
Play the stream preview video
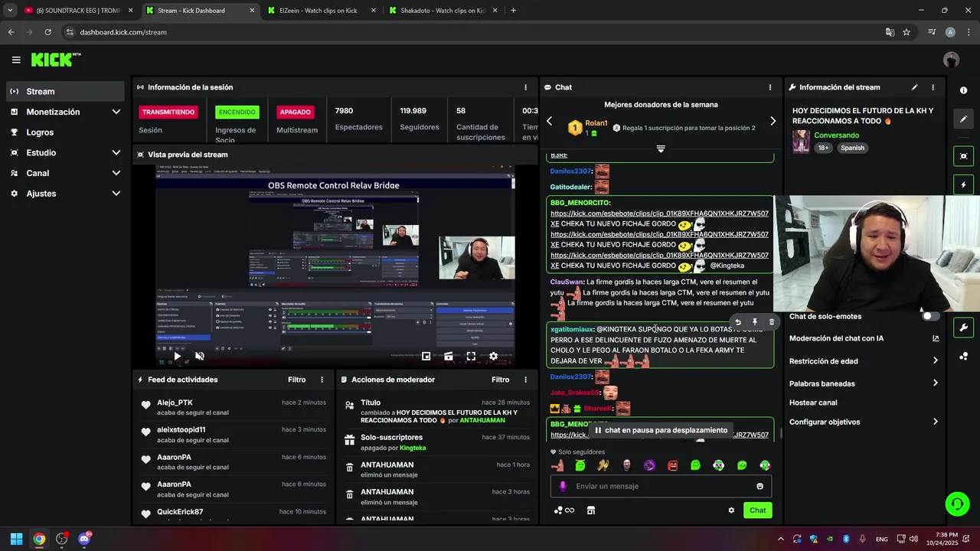178,356
